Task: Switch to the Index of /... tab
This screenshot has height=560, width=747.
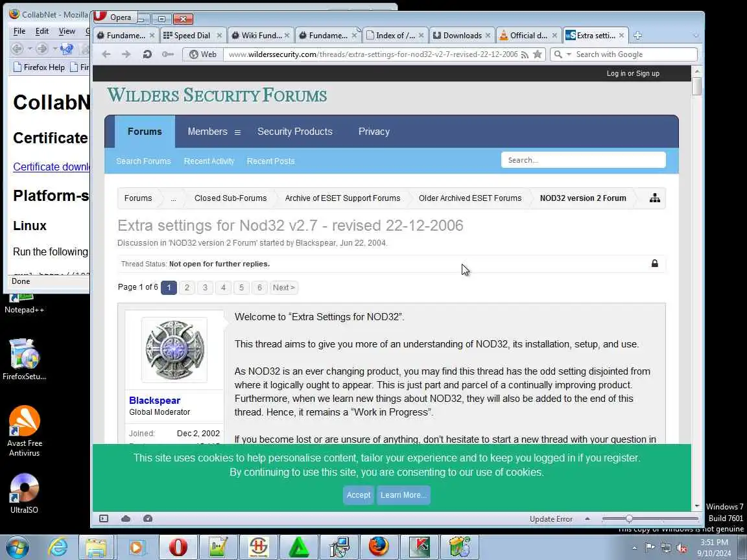Action: point(394,35)
